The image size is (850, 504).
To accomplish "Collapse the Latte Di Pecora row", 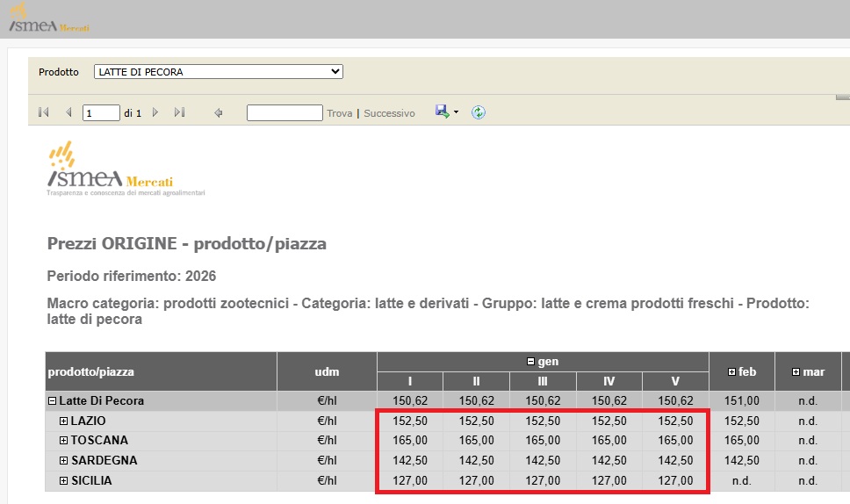I will (x=52, y=401).
